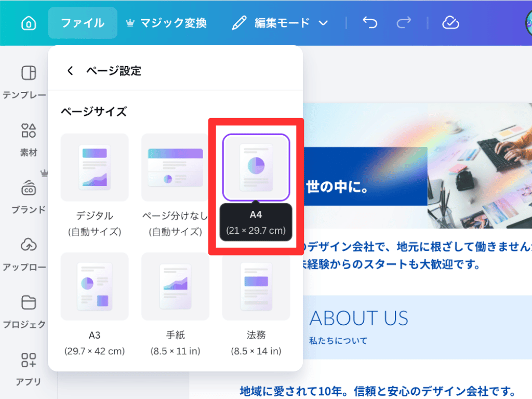Click the undo arrow icon

click(x=369, y=22)
